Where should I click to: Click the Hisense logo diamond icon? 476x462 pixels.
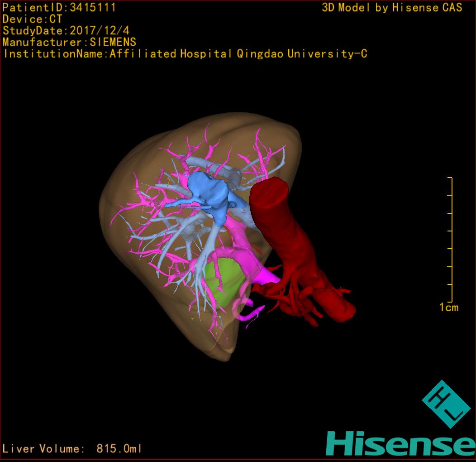pos(446,404)
